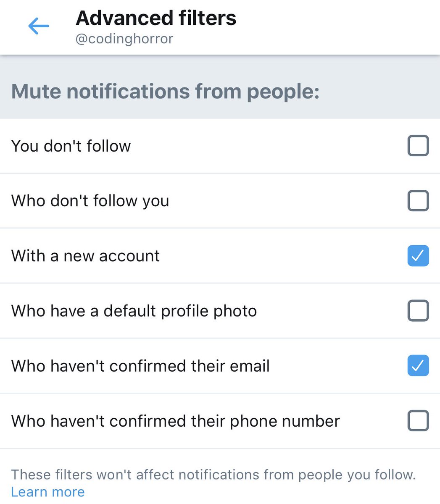This screenshot has width=440, height=504.
Task: Open the "Learn more" link
Action: [x=47, y=492]
